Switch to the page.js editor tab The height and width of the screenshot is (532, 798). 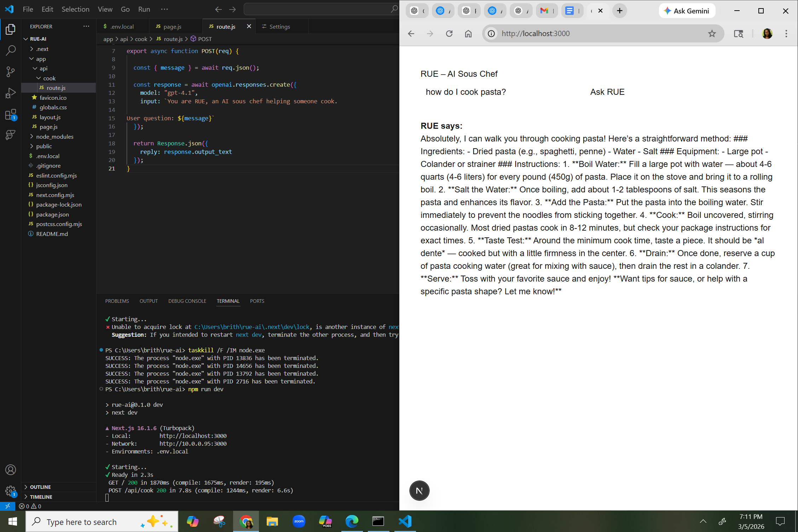[x=172, y=27]
